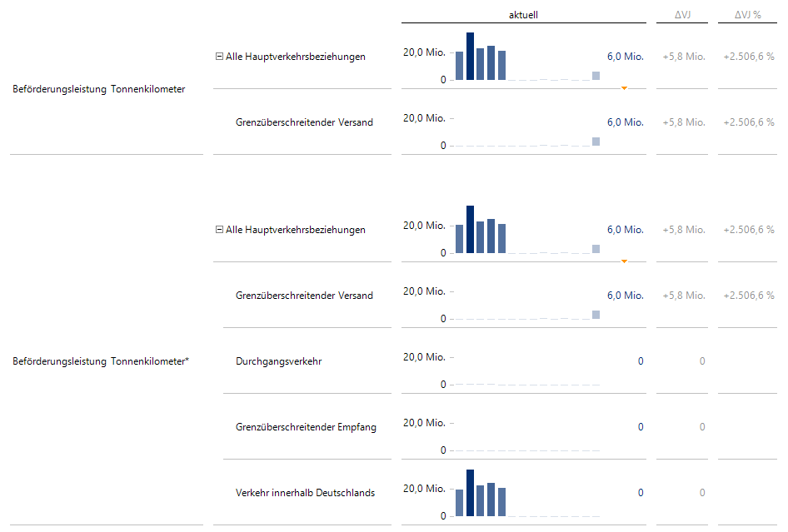The width and height of the screenshot is (788, 532).
Task: Select the Grenzüberschreitender Empfang row label
Action: pyautogui.click(x=306, y=427)
